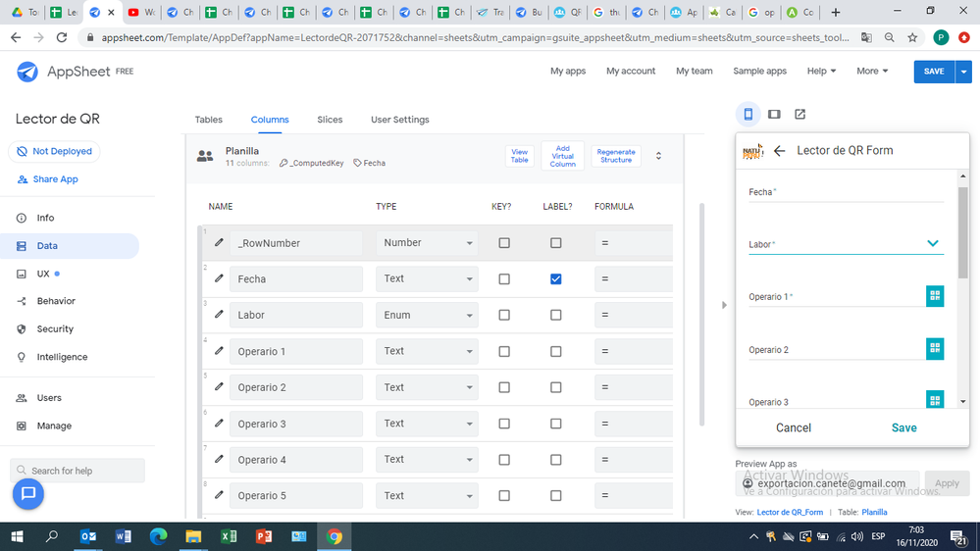Open Outlook from the taskbar
Screen dimensions: 980x551
88,536
